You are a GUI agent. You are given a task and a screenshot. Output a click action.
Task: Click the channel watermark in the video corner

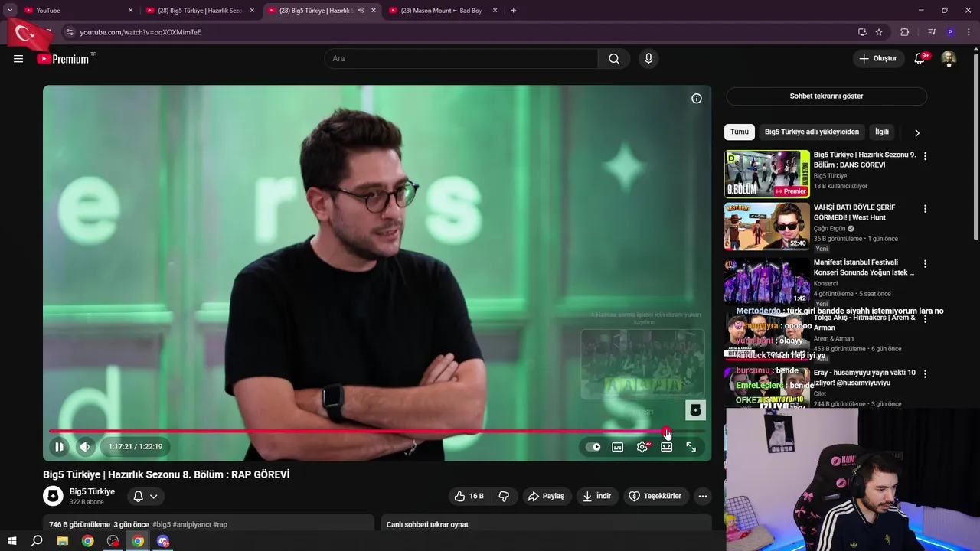click(x=695, y=410)
